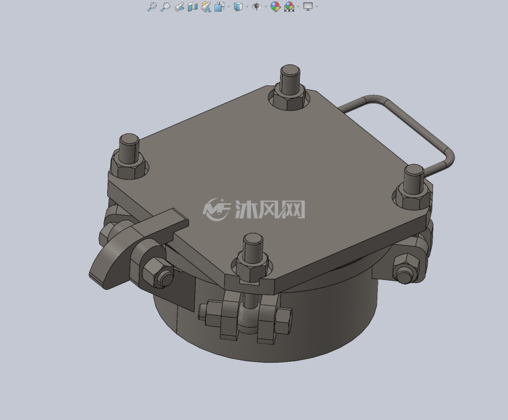Activate the Zoom to Area tool

165,6
